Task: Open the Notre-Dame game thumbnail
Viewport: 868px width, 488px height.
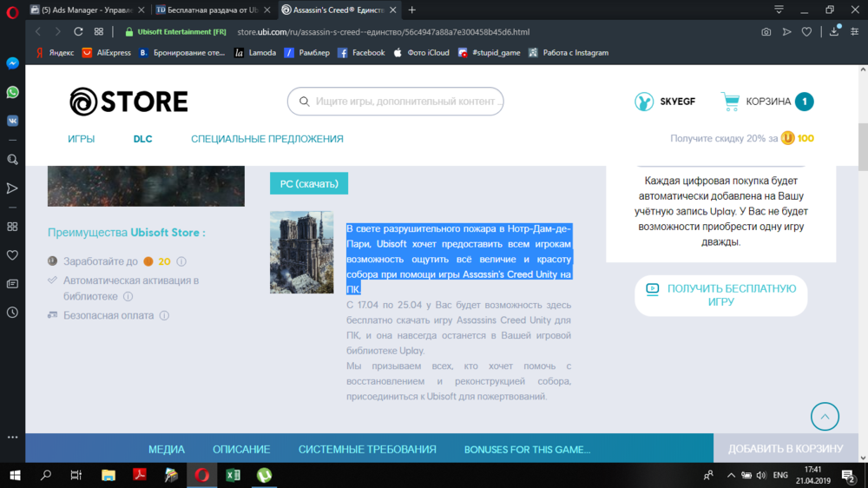Action: pyautogui.click(x=302, y=252)
